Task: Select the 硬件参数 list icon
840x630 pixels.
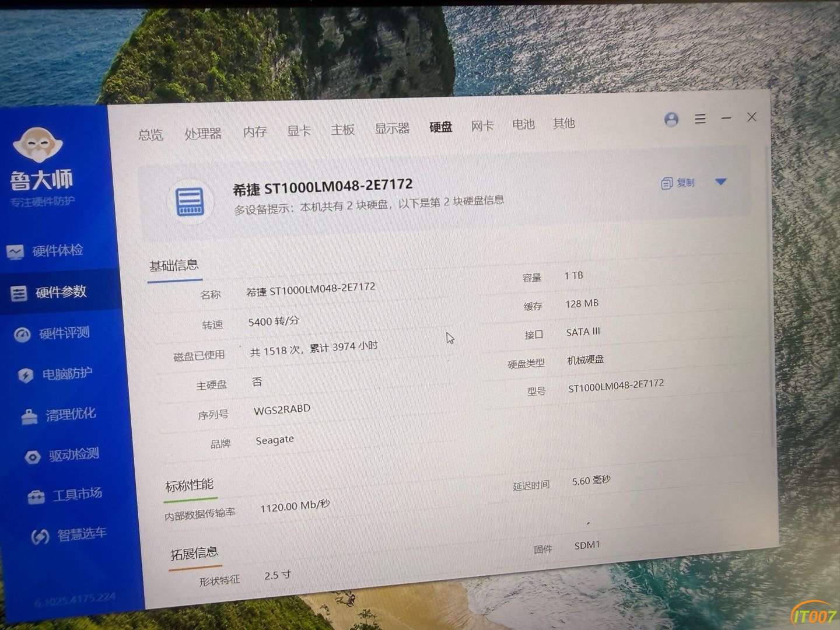Action: (19, 293)
